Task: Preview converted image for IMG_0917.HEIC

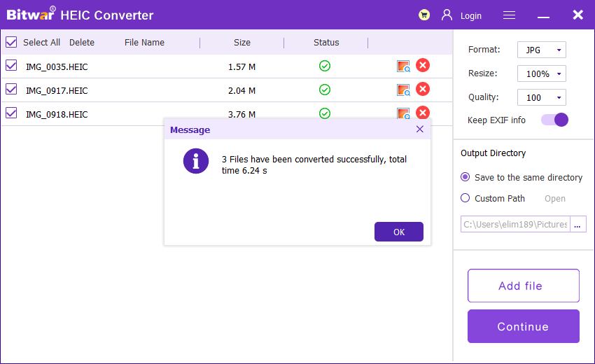Action: tap(403, 90)
